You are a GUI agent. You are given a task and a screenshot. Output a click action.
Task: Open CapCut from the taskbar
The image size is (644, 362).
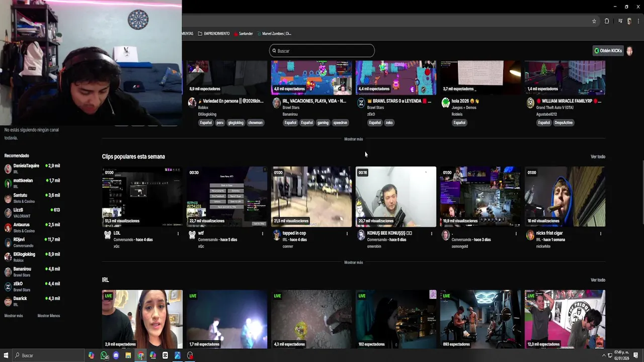165,355
